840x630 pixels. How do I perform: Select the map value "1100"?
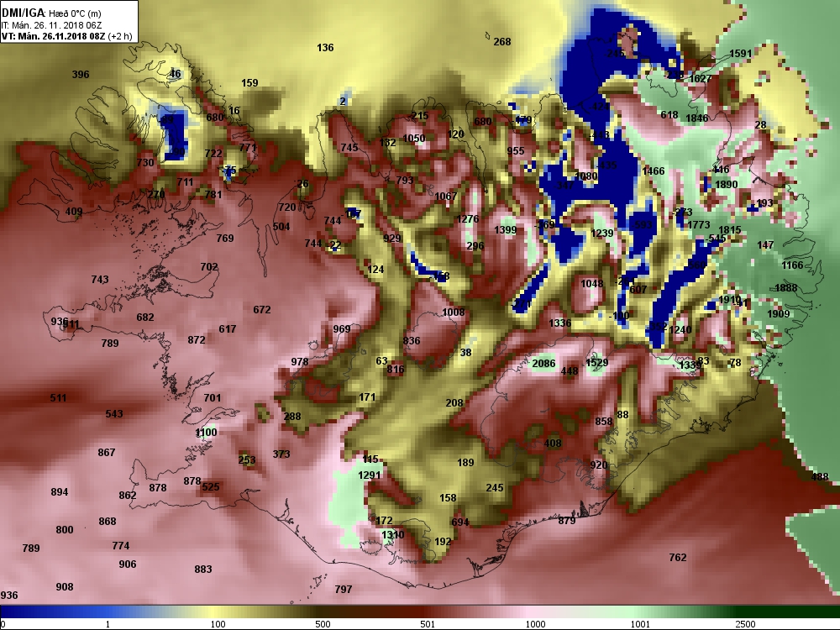pyautogui.click(x=206, y=433)
